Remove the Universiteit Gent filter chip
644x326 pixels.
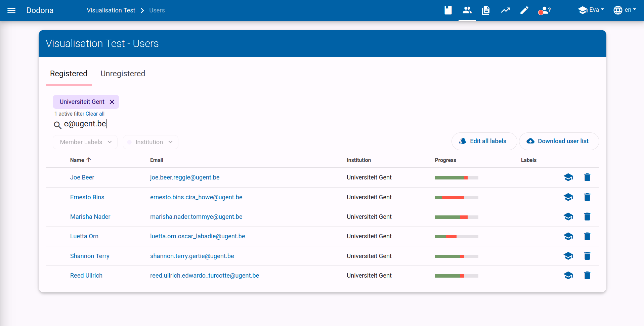tap(112, 102)
